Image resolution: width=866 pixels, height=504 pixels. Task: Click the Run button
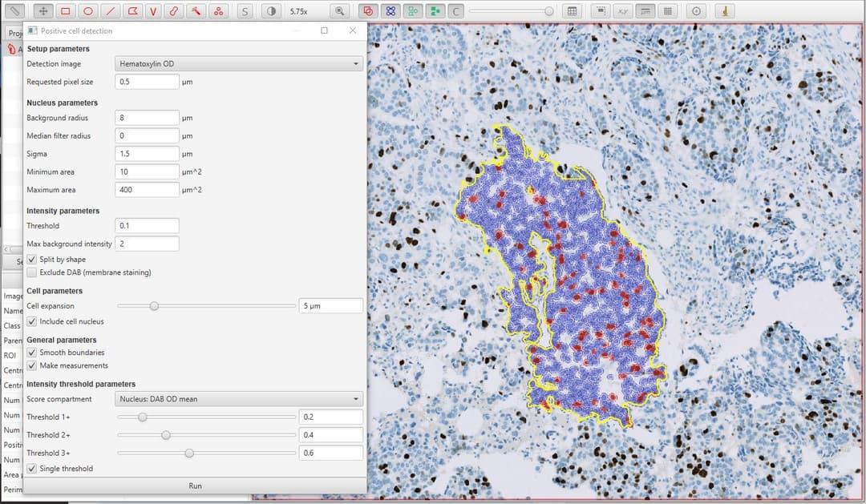(195, 486)
